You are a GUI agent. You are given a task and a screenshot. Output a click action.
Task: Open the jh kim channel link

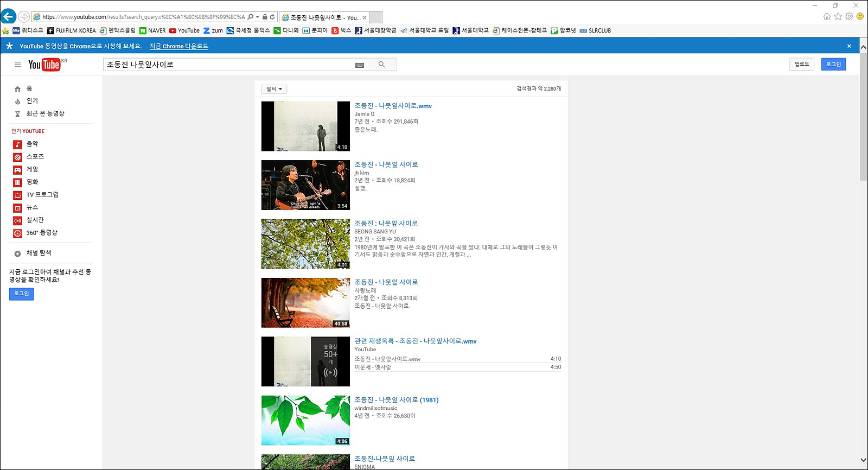pos(362,173)
